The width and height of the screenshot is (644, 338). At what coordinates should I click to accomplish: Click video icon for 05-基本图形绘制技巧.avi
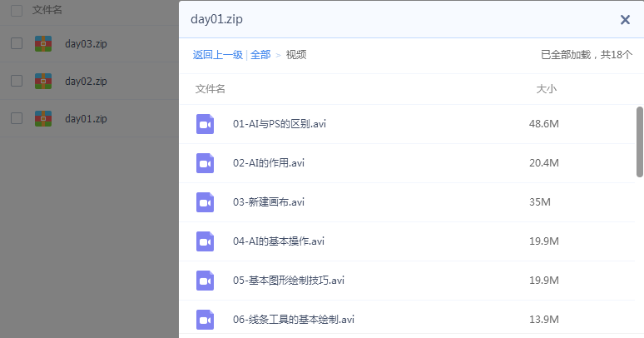click(205, 281)
